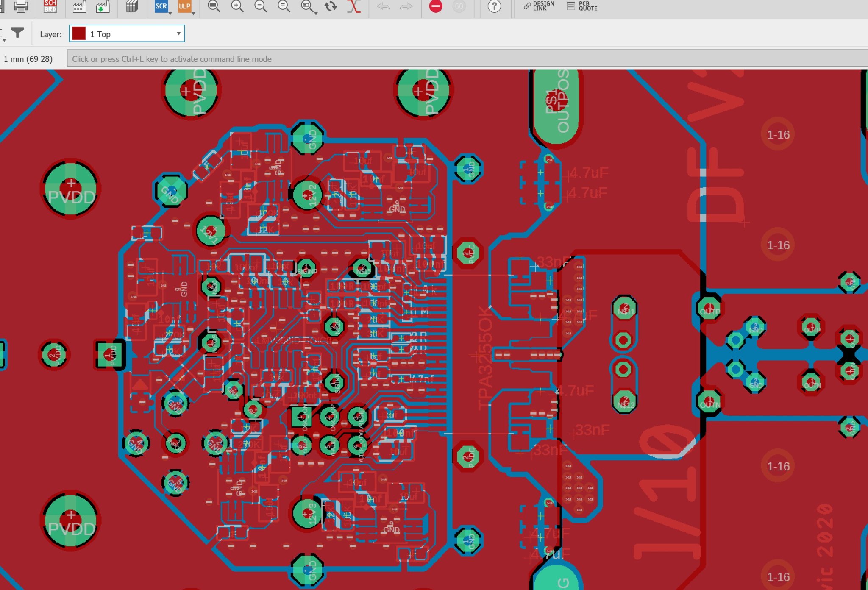This screenshot has height=590, width=868.
Task: Click the grid size text '1 mm (69 28)'
Action: (x=28, y=59)
